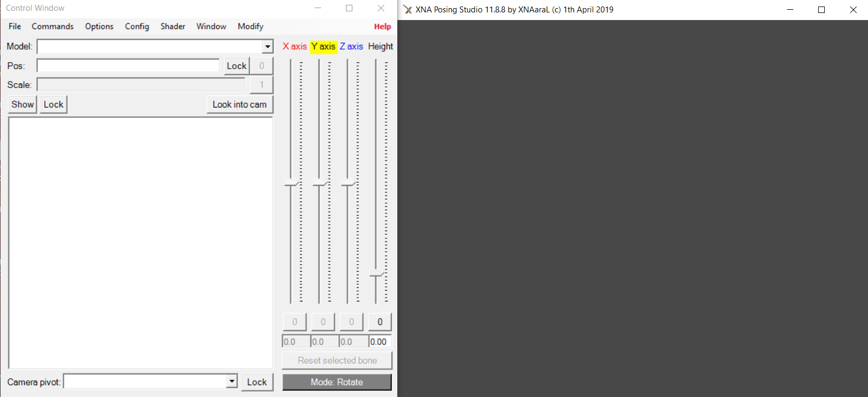Click the Y axis value field

(324, 341)
